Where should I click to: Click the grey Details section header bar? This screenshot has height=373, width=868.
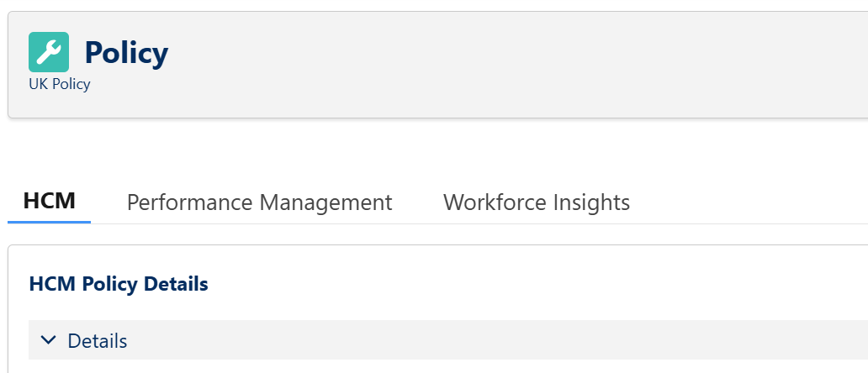point(505,340)
